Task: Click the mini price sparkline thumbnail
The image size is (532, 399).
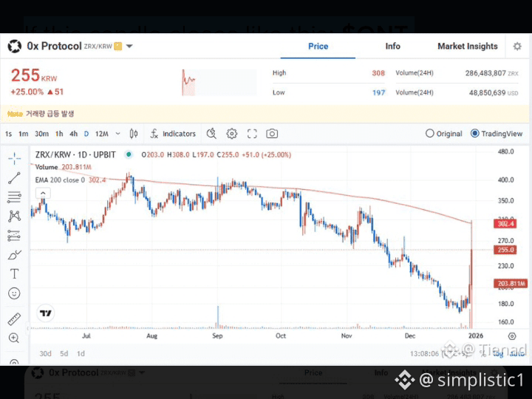Action: click(x=219, y=83)
